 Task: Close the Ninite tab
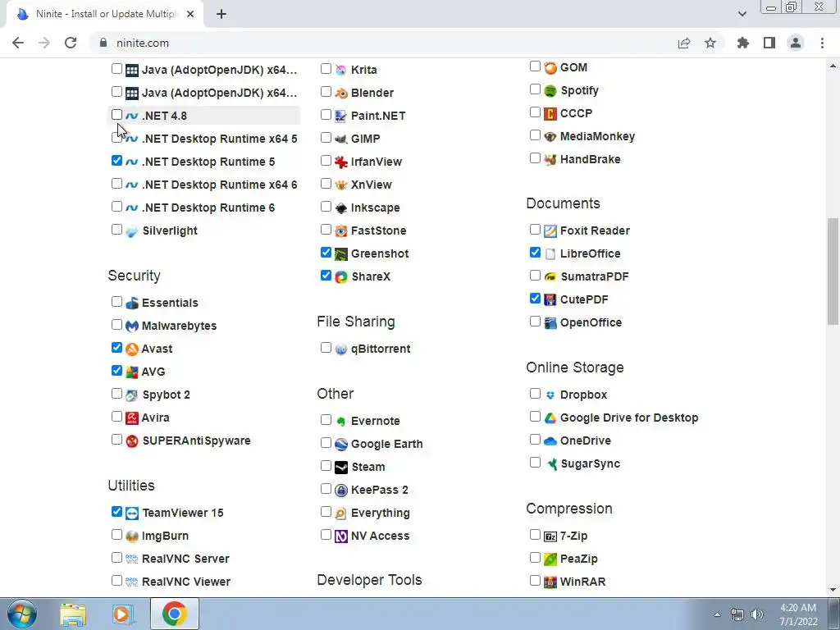click(190, 14)
